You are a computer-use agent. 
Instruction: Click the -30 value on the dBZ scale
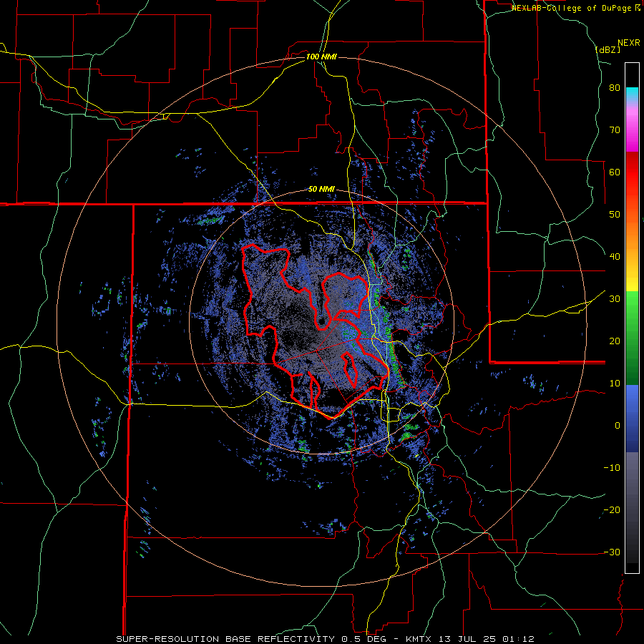click(612, 552)
